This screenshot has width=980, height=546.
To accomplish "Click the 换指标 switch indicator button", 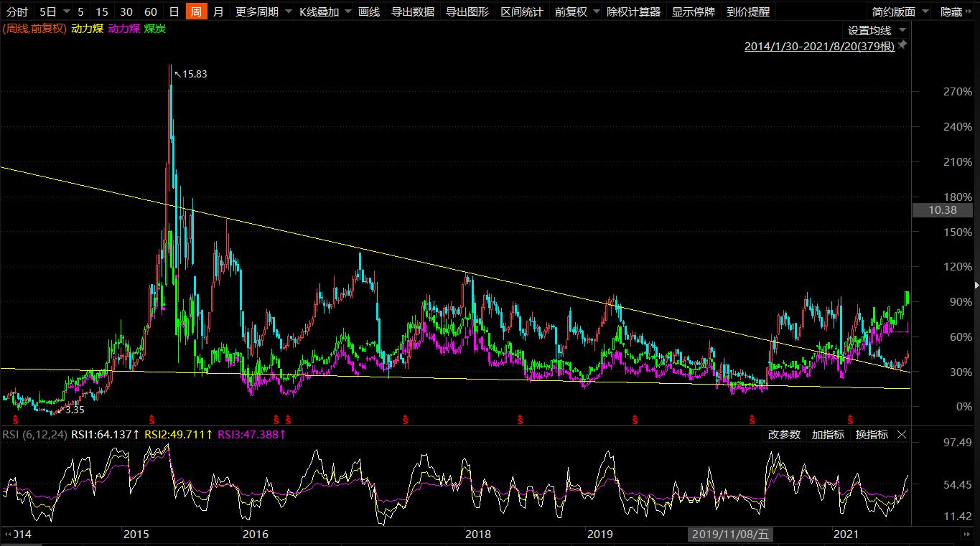I will [x=872, y=435].
